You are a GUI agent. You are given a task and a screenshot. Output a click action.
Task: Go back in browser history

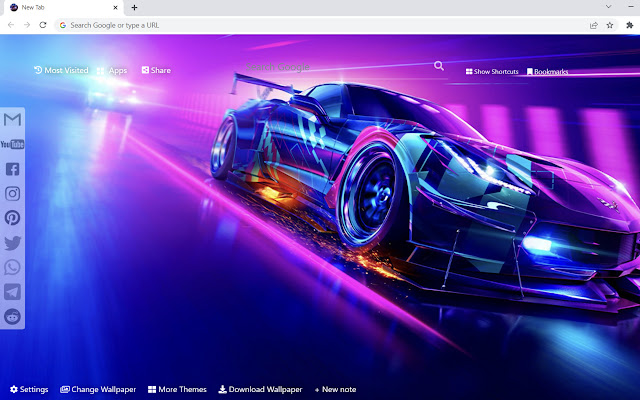click(11, 25)
